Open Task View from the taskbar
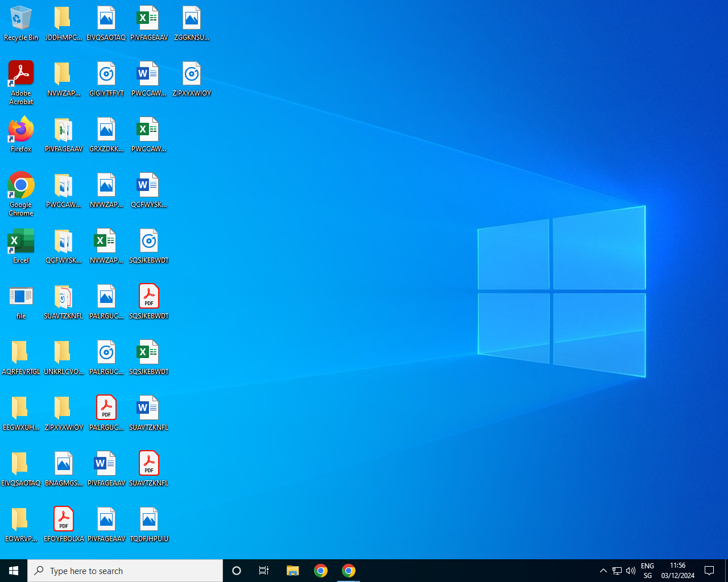728x582 pixels. (x=264, y=571)
